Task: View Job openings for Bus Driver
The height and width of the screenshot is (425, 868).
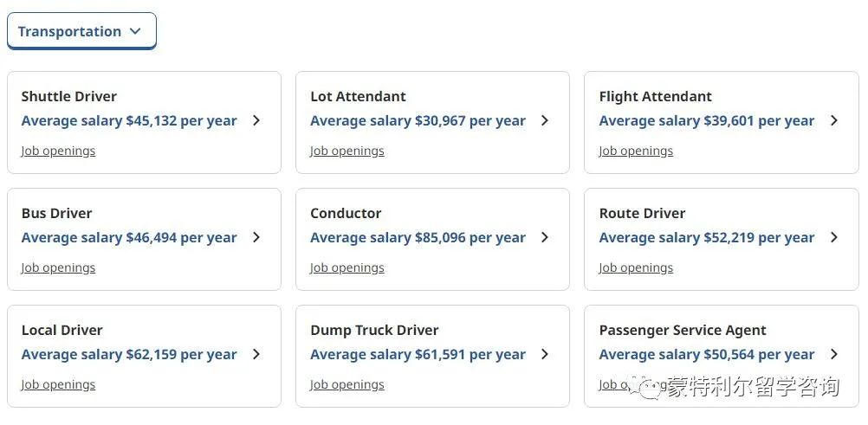Action: pos(58,267)
